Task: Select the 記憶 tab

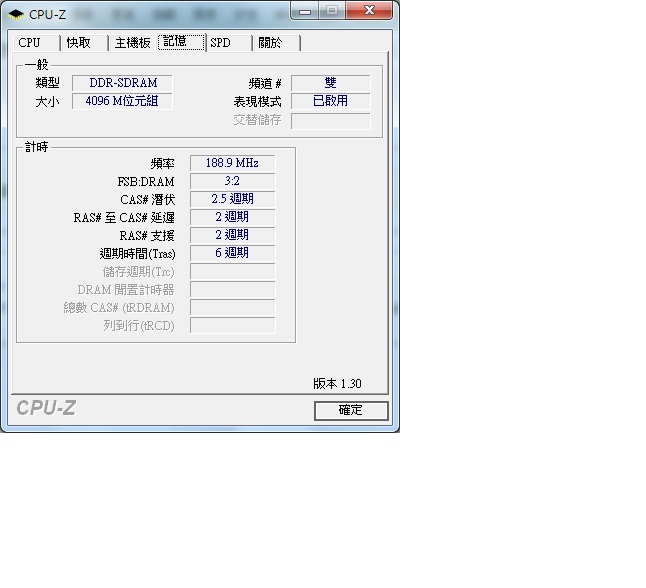Action: (181, 42)
